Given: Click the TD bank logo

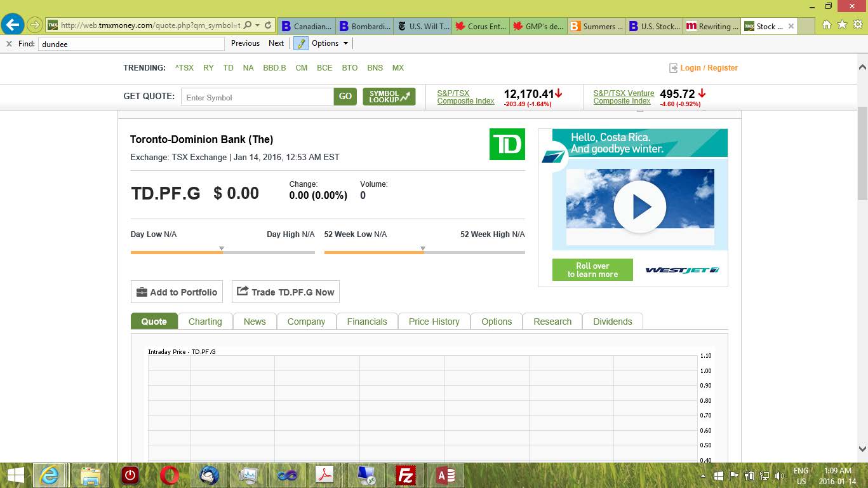Looking at the screenshot, I should click(x=507, y=144).
